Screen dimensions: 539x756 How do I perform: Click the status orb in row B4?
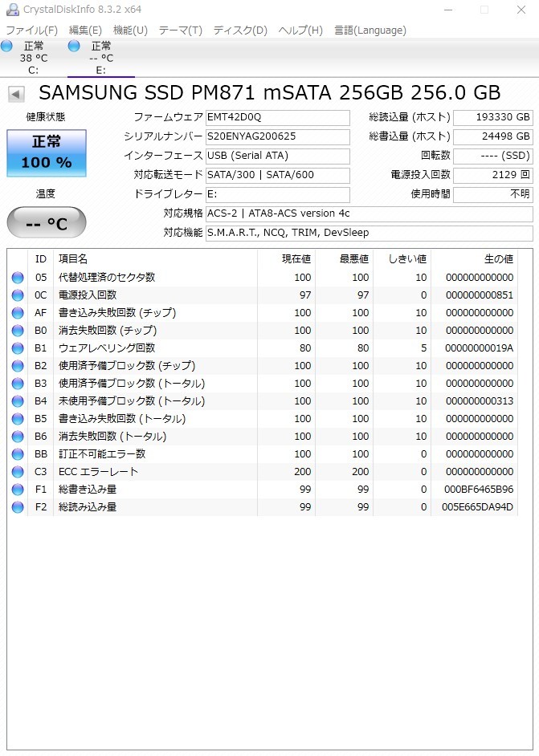click(18, 401)
